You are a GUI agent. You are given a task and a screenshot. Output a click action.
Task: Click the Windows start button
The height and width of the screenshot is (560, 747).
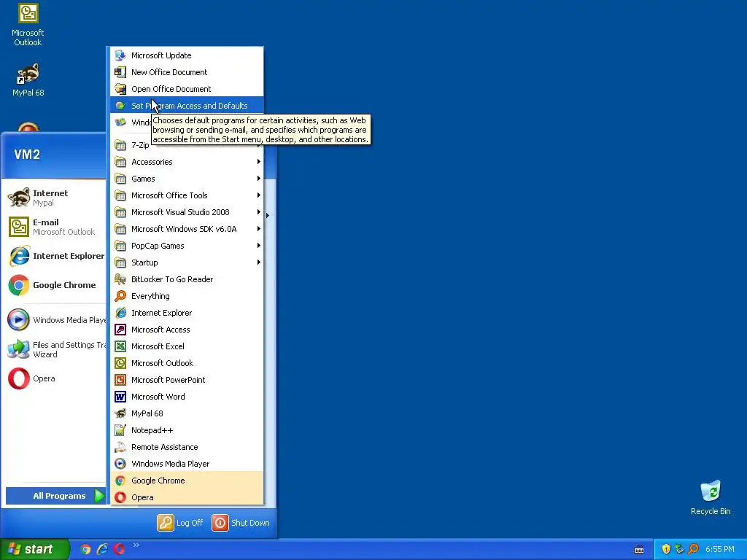[34, 549]
